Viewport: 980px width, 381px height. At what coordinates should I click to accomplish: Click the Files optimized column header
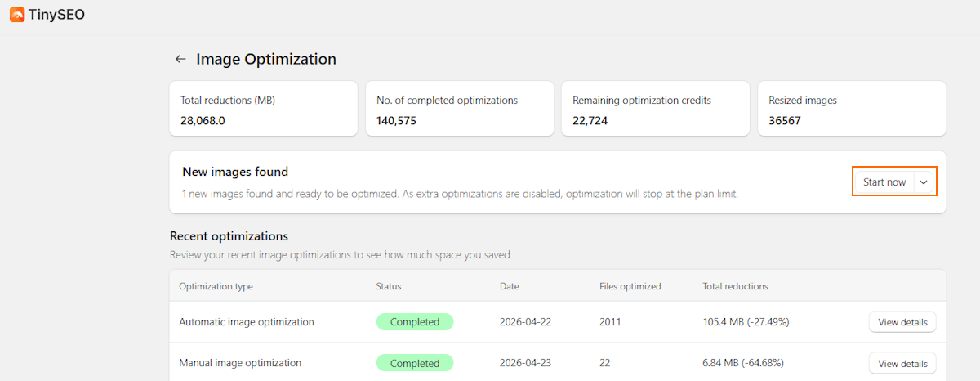pos(630,286)
